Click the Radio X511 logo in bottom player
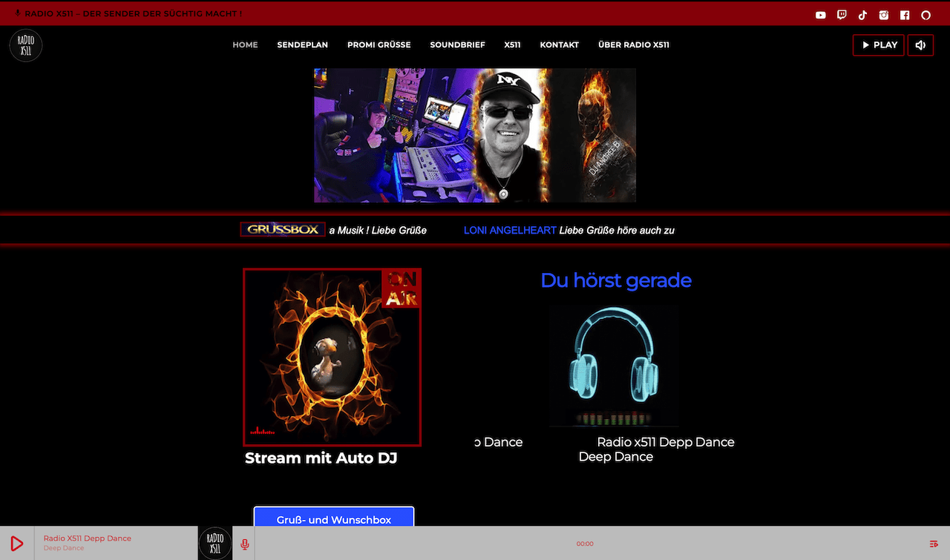The width and height of the screenshot is (950, 560). [214, 544]
